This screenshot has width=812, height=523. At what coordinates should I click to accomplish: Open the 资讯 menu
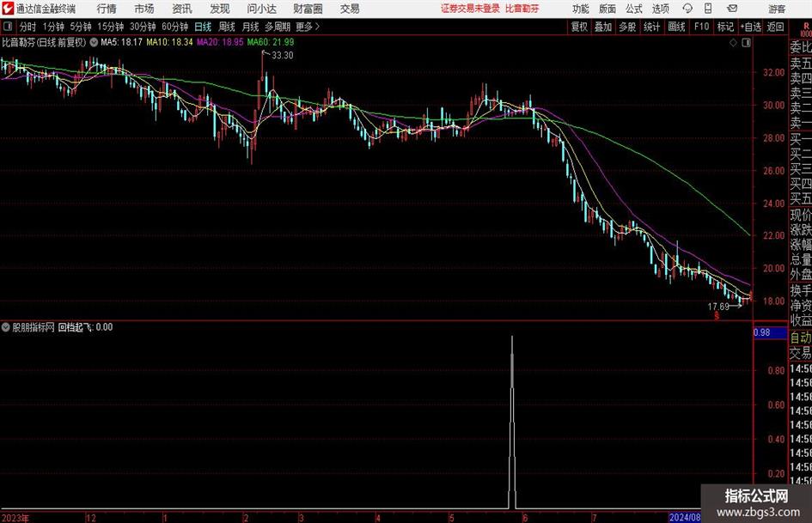click(182, 9)
